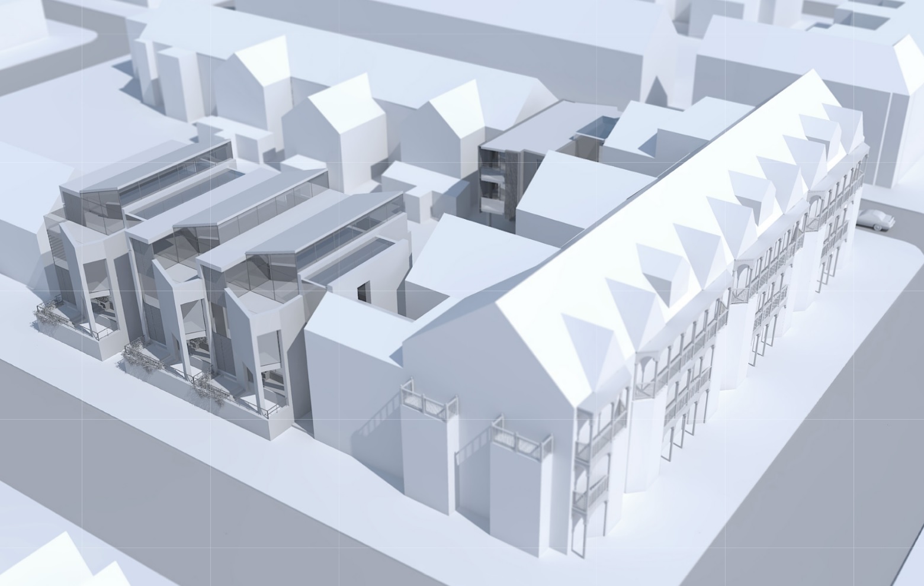This screenshot has width=924, height=586.
Task: Click the dormer nearest the gable end
Action: point(583,337)
